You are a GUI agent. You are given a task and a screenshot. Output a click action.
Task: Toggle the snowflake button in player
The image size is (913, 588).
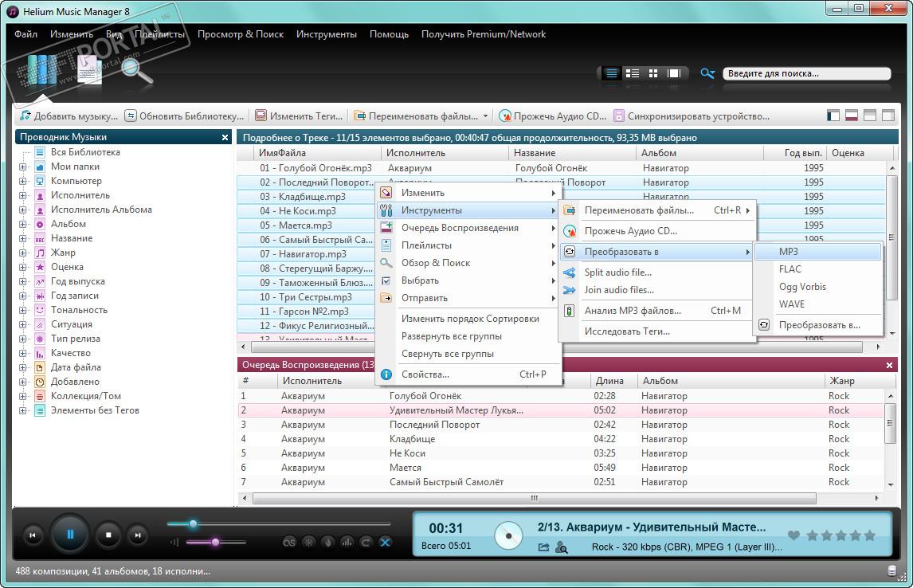click(308, 542)
